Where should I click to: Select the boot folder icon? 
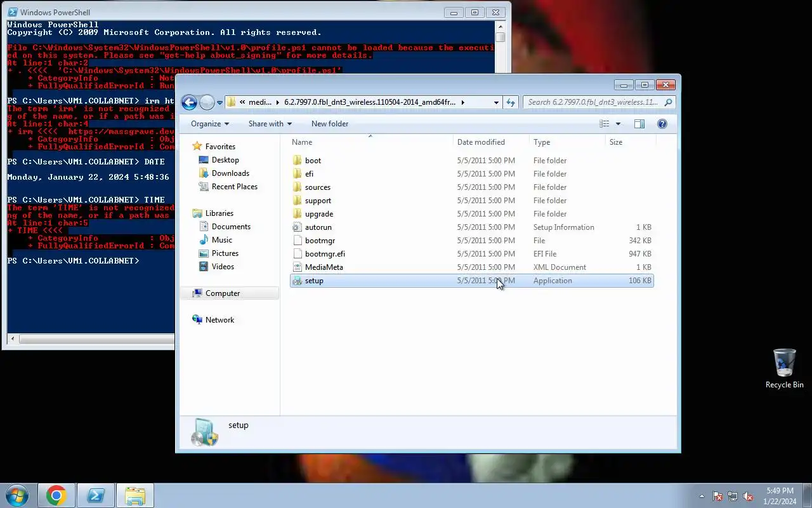(298, 161)
